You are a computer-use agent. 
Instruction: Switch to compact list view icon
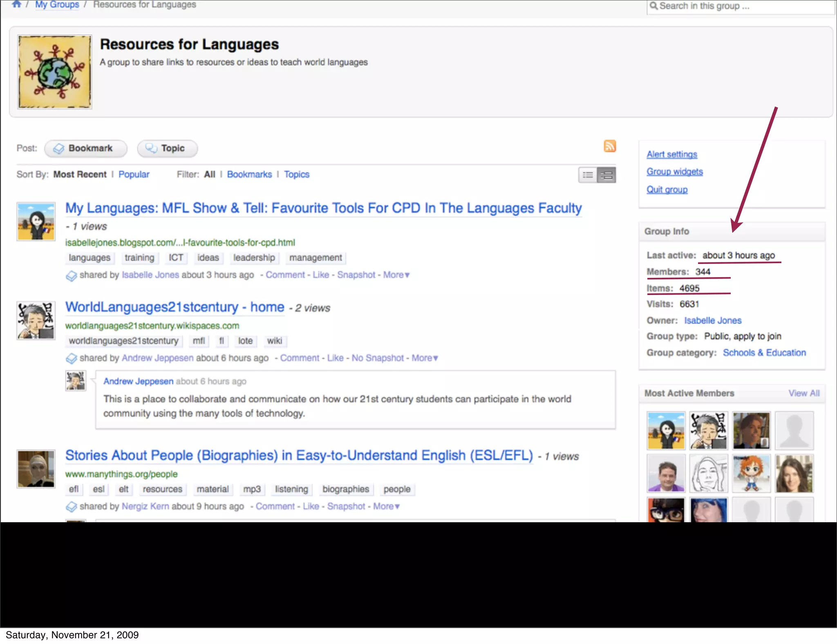(x=588, y=175)
